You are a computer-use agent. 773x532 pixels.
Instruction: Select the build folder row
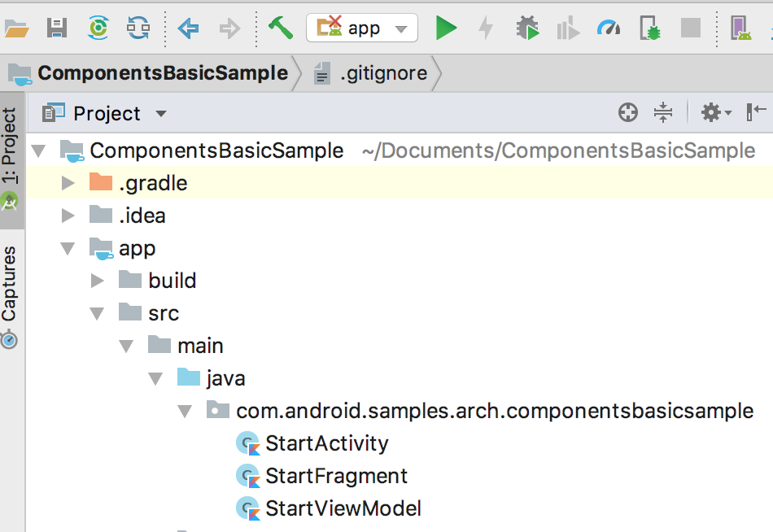coord(400,281)
